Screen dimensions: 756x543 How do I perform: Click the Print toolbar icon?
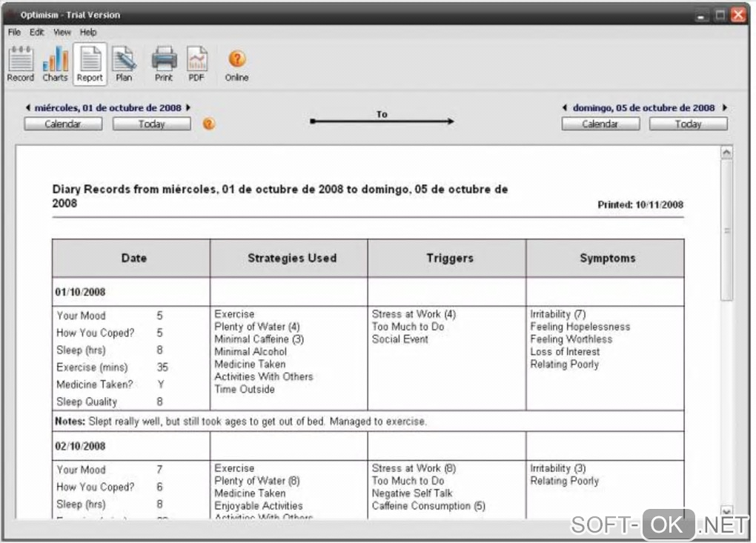tap(164, 64)
